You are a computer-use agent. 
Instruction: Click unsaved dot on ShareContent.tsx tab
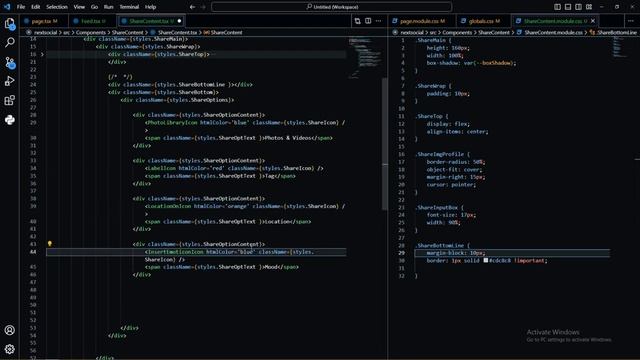(179, 21)
